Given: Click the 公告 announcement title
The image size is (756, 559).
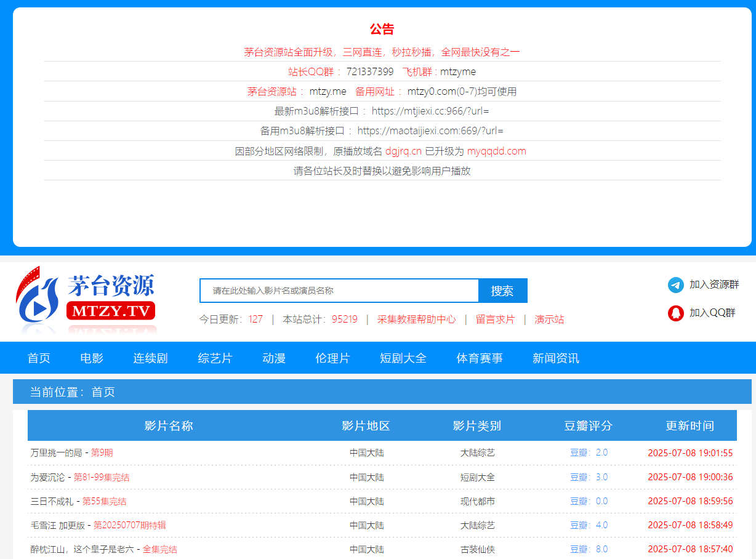Looking at the screenshot, I should coord(382,29).
